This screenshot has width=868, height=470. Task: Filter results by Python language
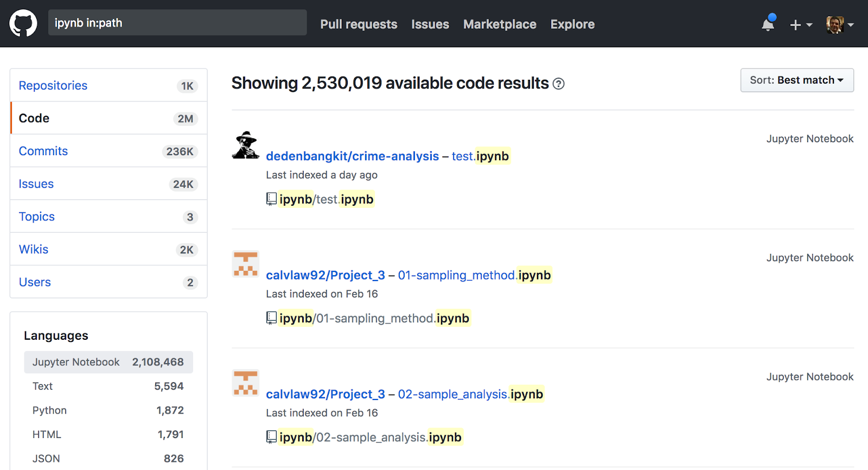point(108,410)
